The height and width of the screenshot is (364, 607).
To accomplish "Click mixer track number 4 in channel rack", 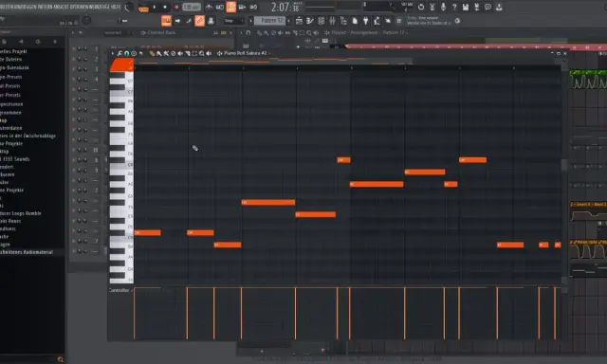I will [97, 80].
